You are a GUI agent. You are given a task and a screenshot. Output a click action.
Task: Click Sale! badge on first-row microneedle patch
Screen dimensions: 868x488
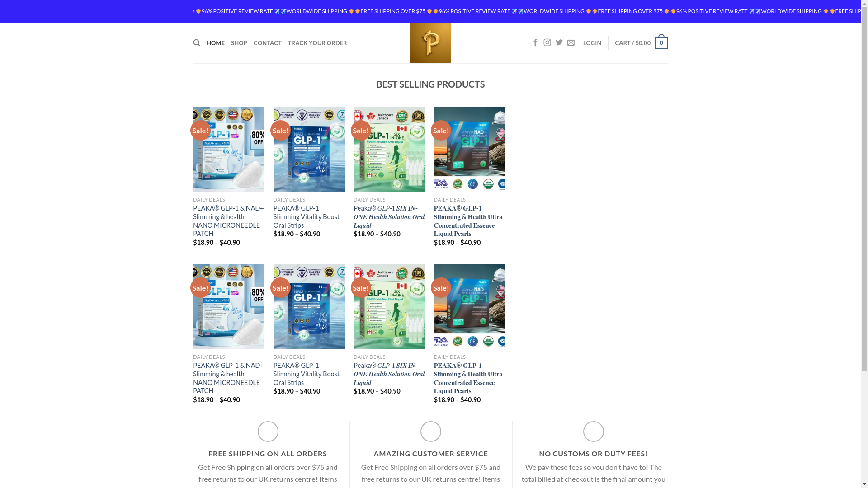click(200, 130)
